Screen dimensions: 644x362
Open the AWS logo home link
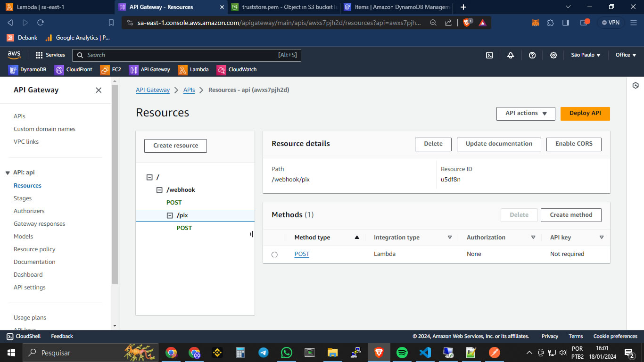pos(14,55)
